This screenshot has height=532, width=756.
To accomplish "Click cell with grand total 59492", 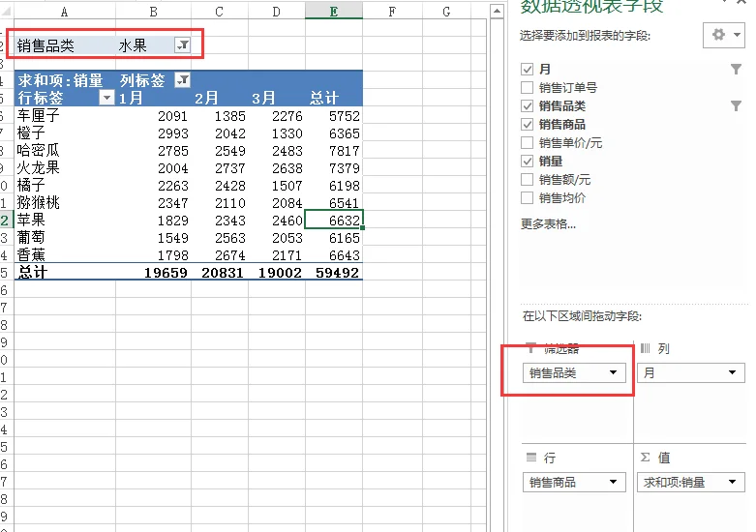I will [x=334, y=272].
